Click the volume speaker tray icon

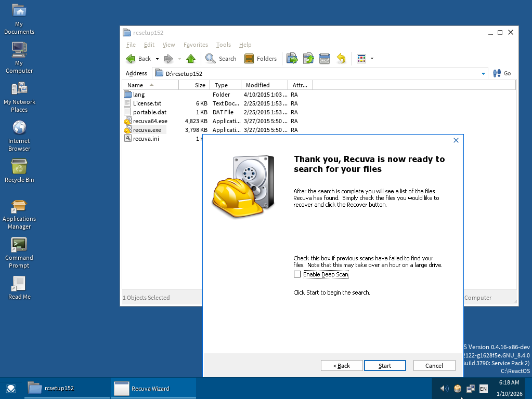pos(444,388)
